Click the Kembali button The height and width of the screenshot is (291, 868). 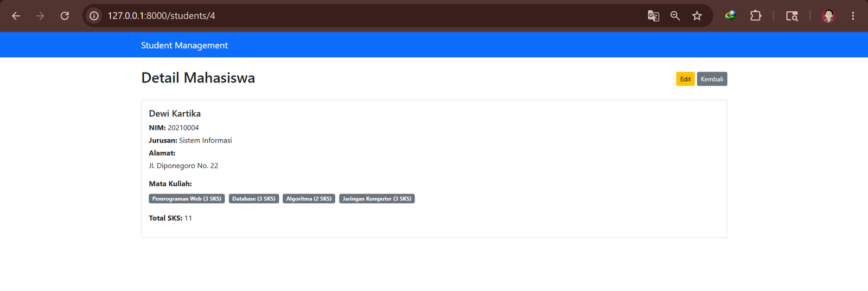pyautogui.click(x=712, y=79)
